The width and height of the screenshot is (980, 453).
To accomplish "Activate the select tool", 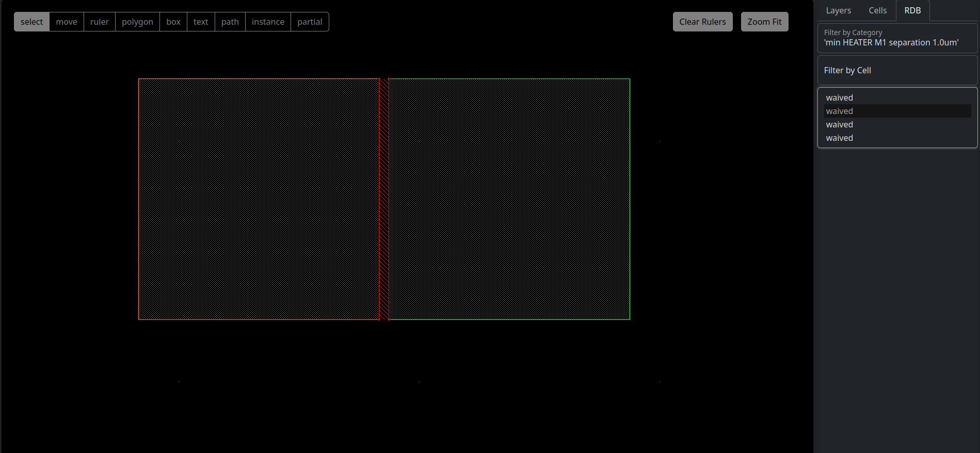I will pyautogui.click(x=31, y=22).
